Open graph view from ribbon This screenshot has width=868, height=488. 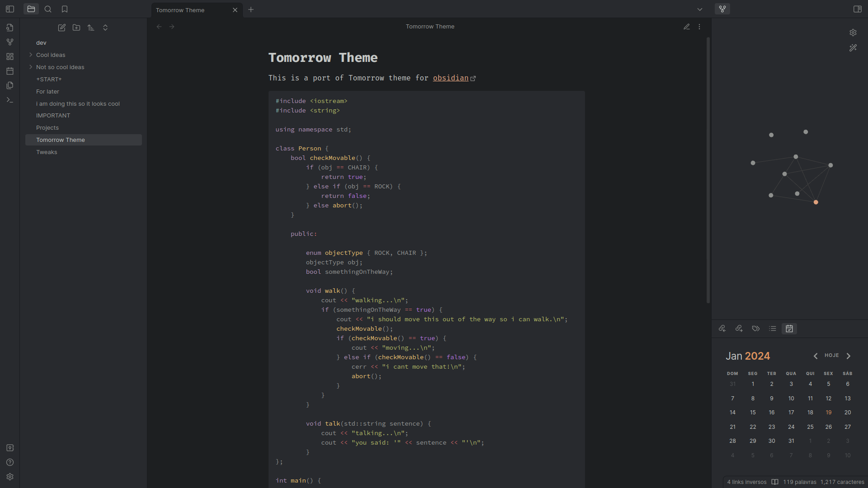pos(10,42)
